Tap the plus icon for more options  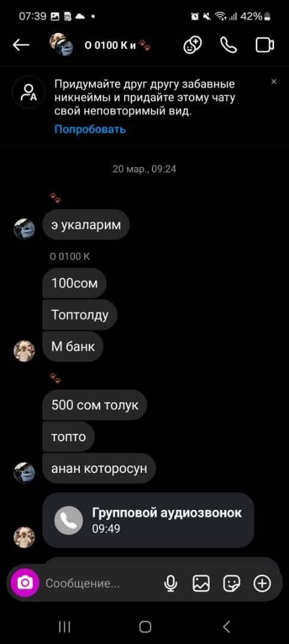tap(262, 583)
